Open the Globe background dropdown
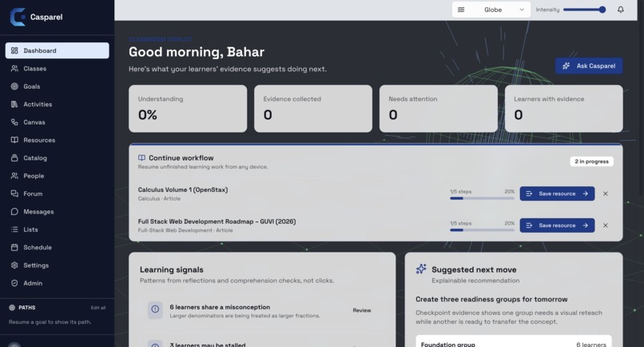The height and width of the screenshot is (347, 644). pos(491,10)
